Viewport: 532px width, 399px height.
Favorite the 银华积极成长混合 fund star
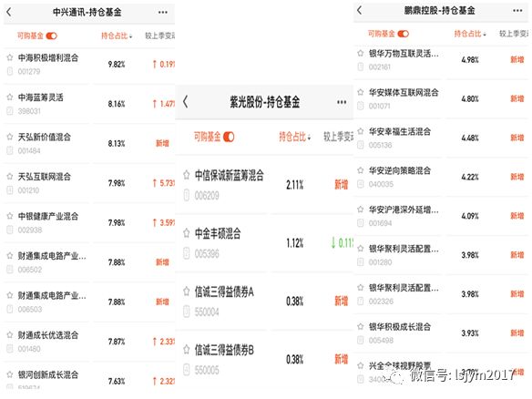[x=361, y=326]
